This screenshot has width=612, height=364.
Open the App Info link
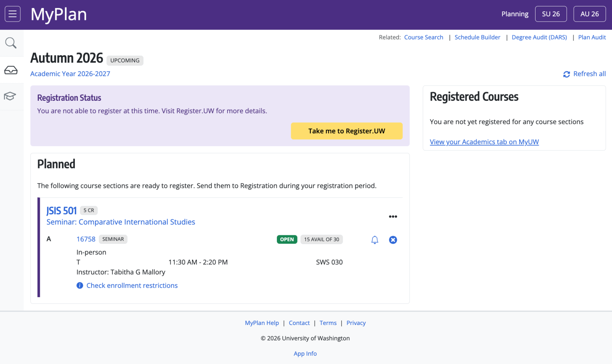click(x=305, y=354)
